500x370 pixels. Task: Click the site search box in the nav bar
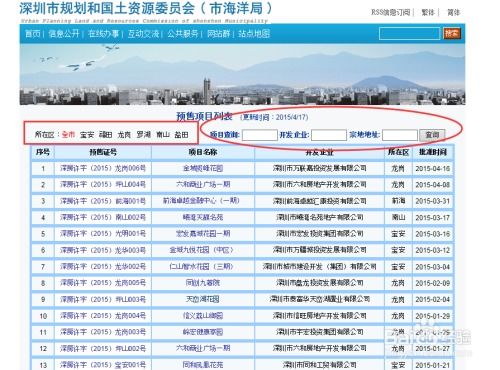coord(410,33)
